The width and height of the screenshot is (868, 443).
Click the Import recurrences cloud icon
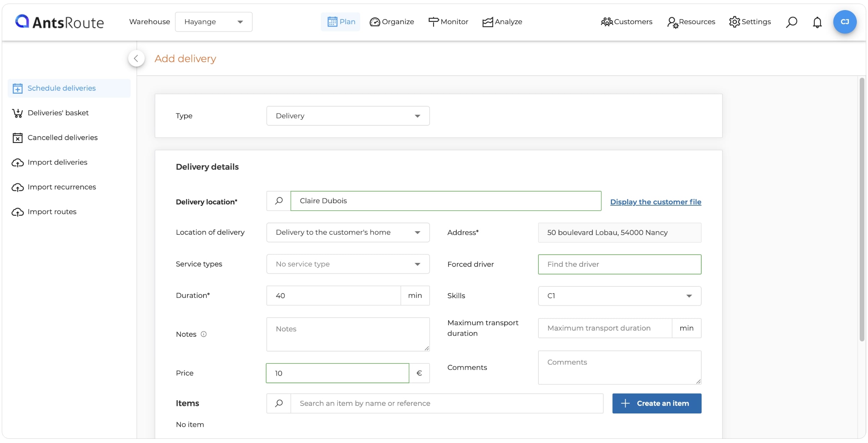point(18,187)
